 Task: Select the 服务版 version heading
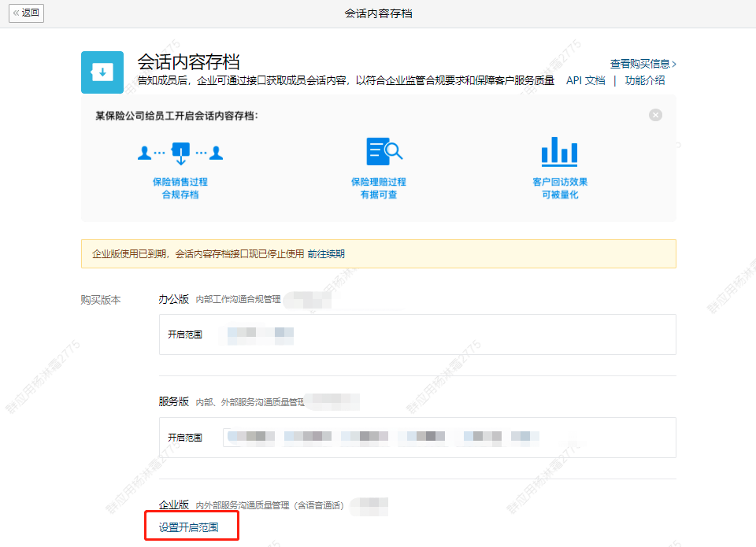point(174,401)
